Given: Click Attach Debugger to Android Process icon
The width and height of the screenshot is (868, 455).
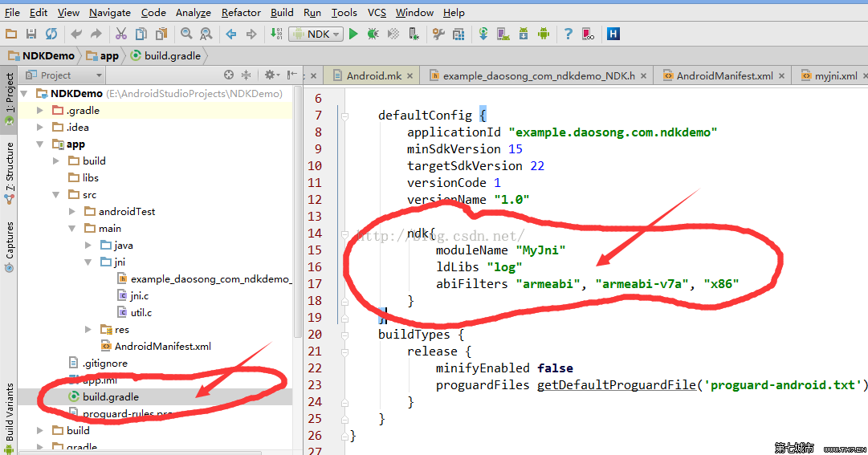Looking at the screenshot, I should pyautogui.click(x=414, y=35).
